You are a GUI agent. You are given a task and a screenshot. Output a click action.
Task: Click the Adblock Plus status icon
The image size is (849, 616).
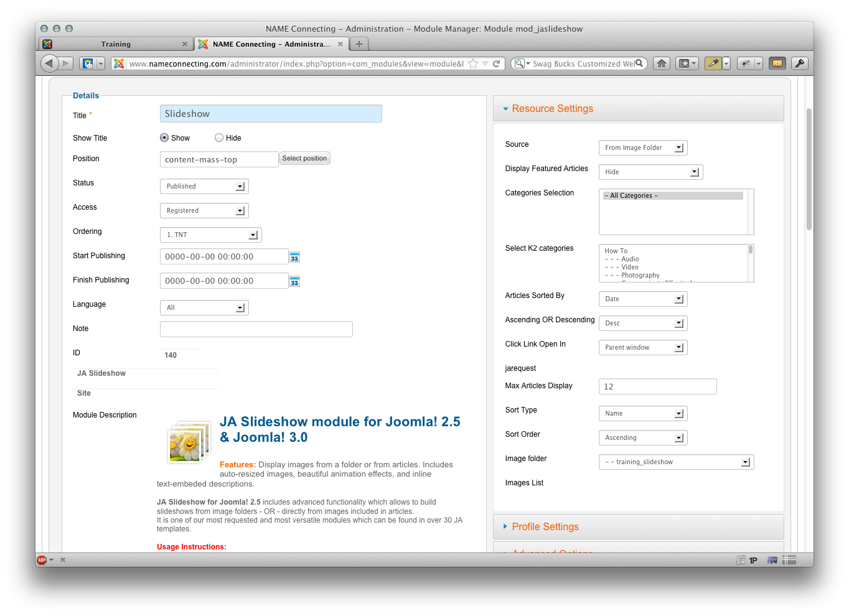(42, 560)
